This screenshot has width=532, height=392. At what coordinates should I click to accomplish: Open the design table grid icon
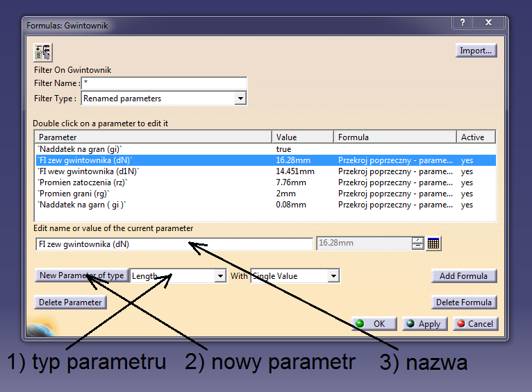[x=433, y=244]
